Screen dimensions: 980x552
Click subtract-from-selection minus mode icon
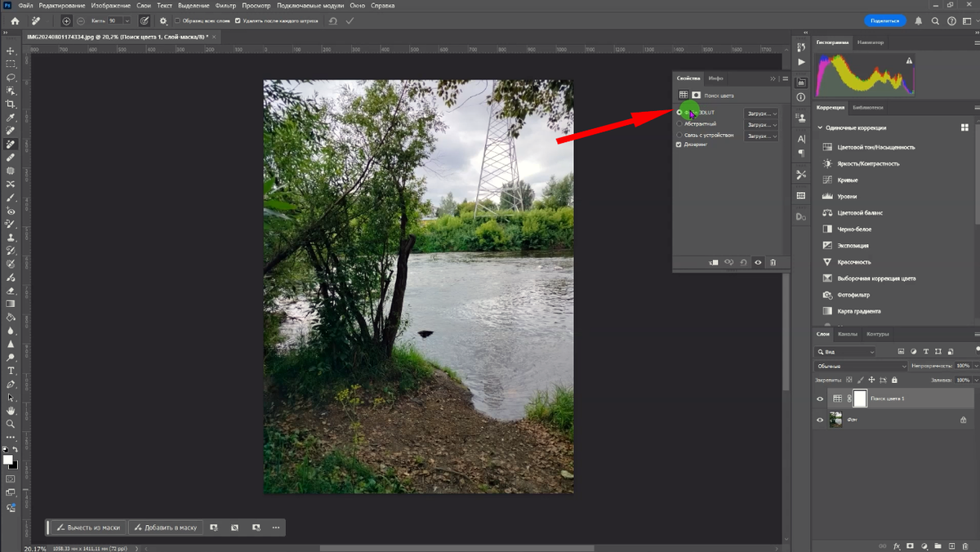point(80,20)
